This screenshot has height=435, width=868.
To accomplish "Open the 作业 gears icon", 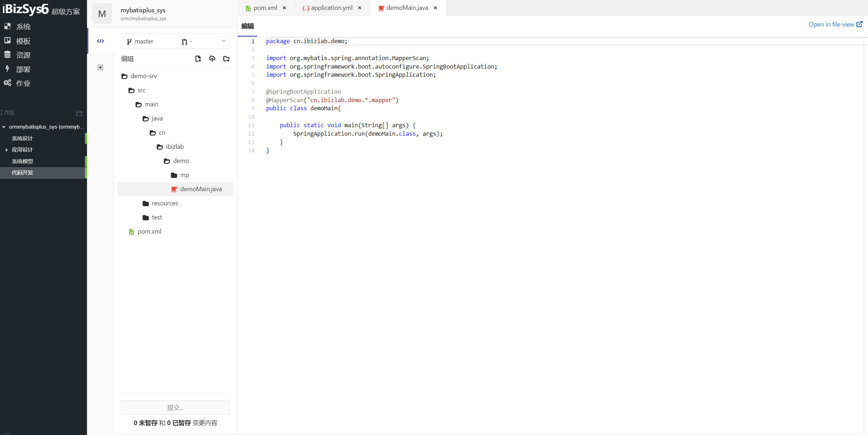I will pyautogui.click(x=7, y=83).
